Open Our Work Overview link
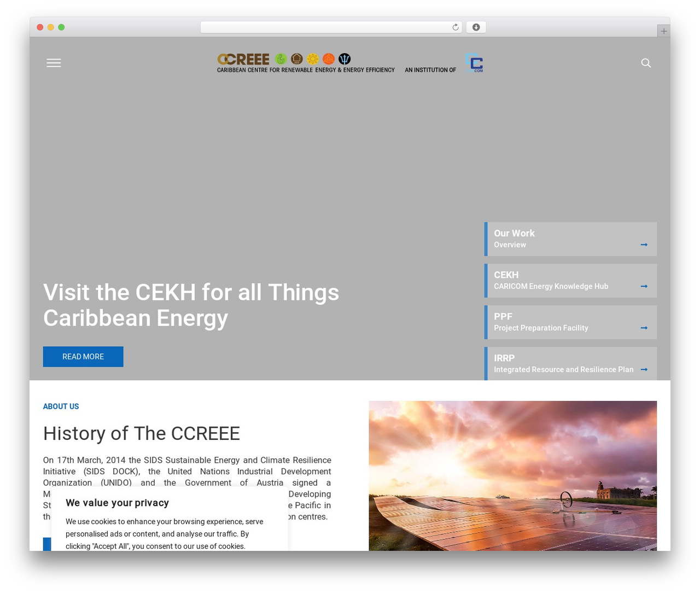Image resolution: width=700 pixels, height=593 pixels. point(570,239)
